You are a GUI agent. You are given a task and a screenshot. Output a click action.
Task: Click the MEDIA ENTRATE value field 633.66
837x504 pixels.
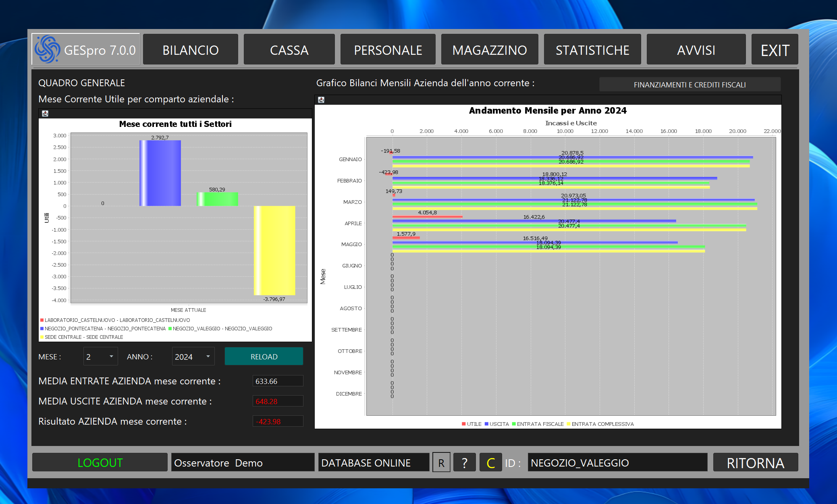[278, 381]
